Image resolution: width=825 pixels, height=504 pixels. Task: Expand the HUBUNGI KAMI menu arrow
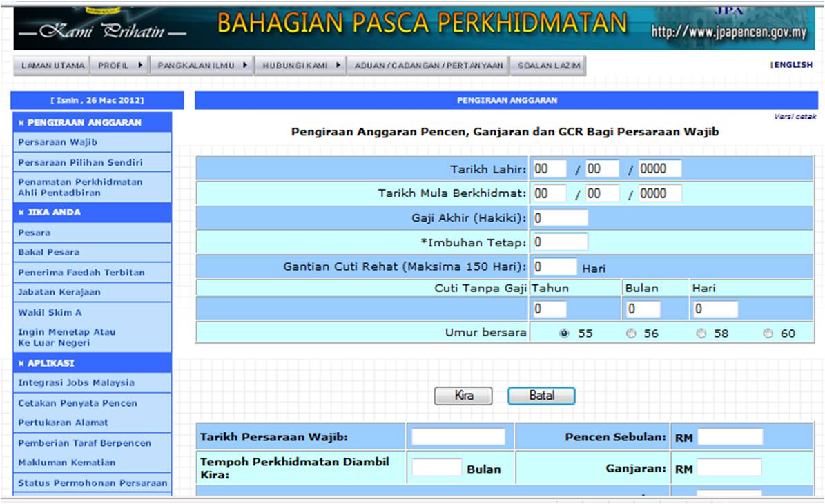coord(338,65)
